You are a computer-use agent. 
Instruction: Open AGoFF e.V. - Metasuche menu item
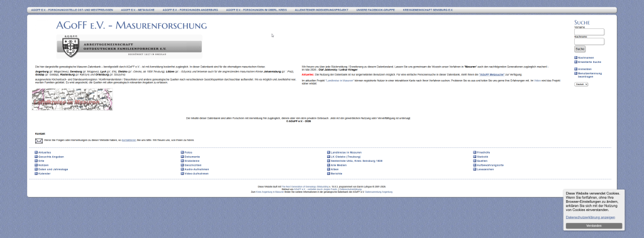pos(138,9)
